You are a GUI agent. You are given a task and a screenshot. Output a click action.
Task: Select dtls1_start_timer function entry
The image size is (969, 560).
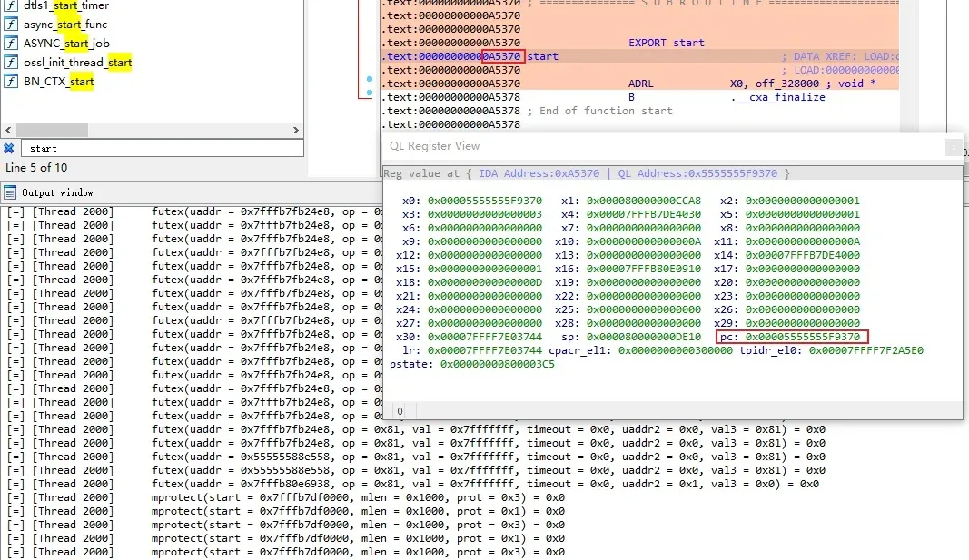[x=65, y=5]
